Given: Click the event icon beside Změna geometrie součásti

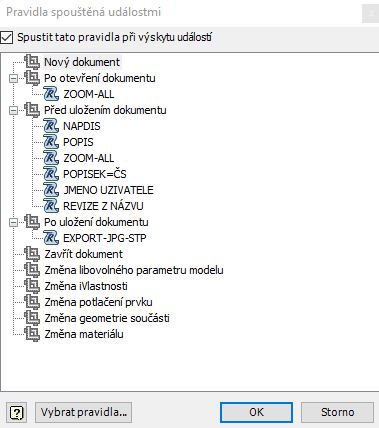Looking at the screenshot, I should point(32,318).
